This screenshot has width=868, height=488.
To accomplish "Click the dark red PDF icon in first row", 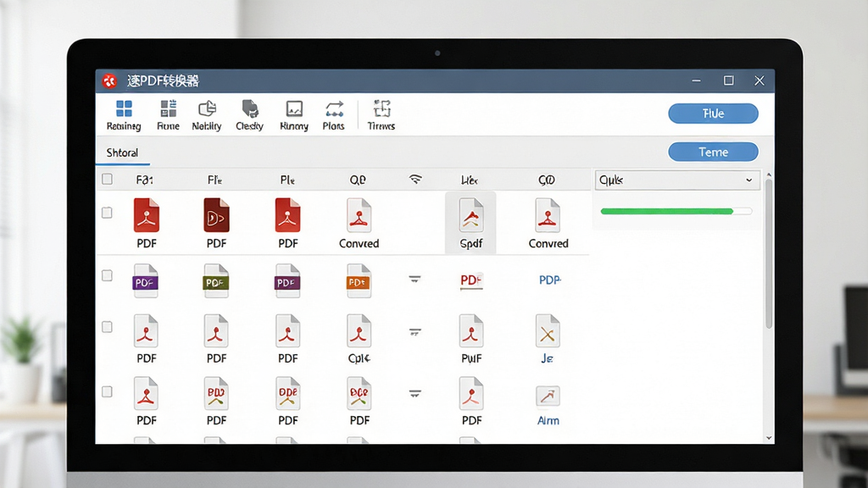I will pos(216,215).
